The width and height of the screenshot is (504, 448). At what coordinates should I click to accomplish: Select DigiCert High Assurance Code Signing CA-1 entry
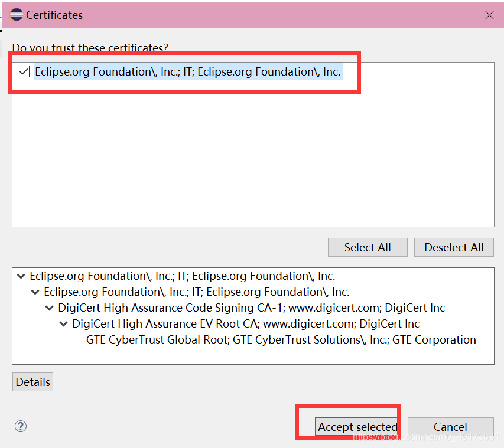(x=251, y=308)
